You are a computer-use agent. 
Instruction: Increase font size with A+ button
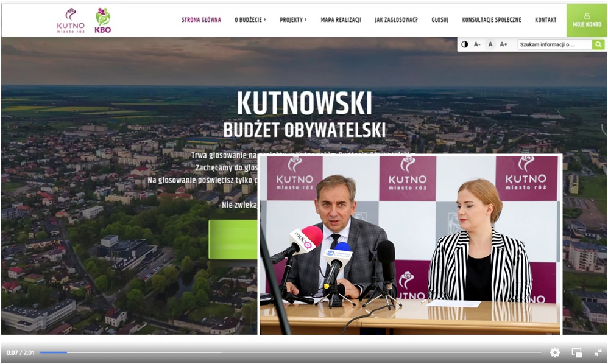504,44
